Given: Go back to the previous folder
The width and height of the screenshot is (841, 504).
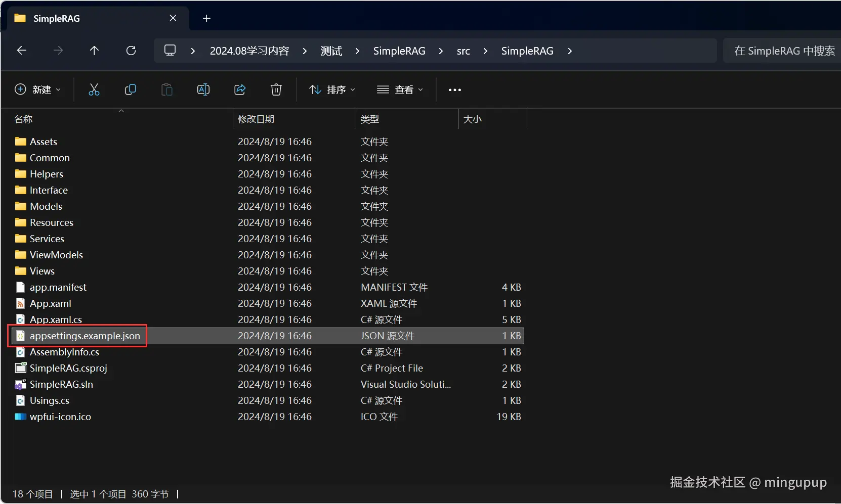Looking at the screenshot, I should tap(22, 51).
